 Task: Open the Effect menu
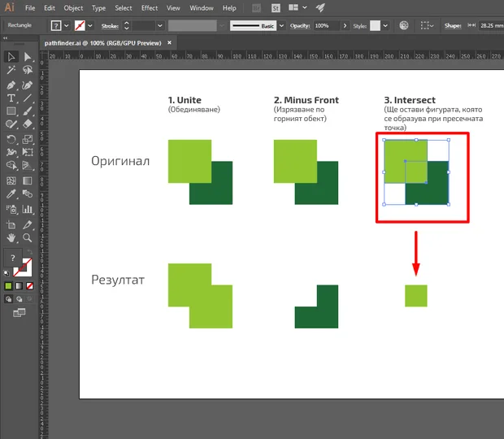150,8
